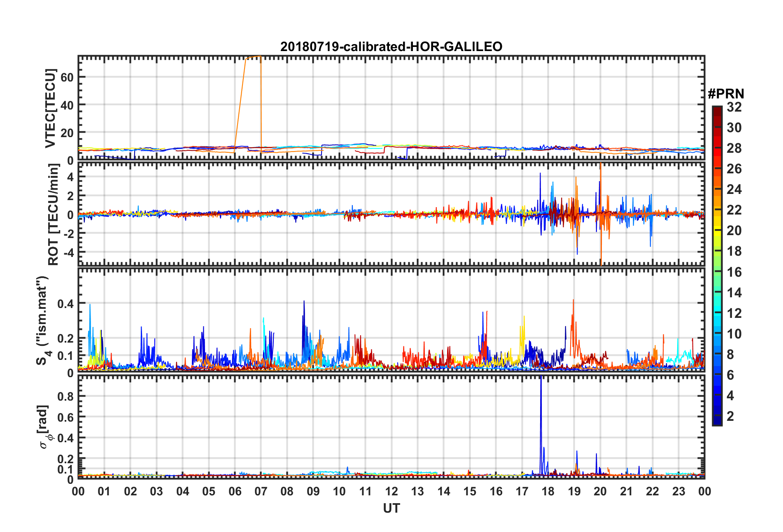Click colorbar tick label "10"
This screenshot has height=532, width=783.
coord(734,334)
